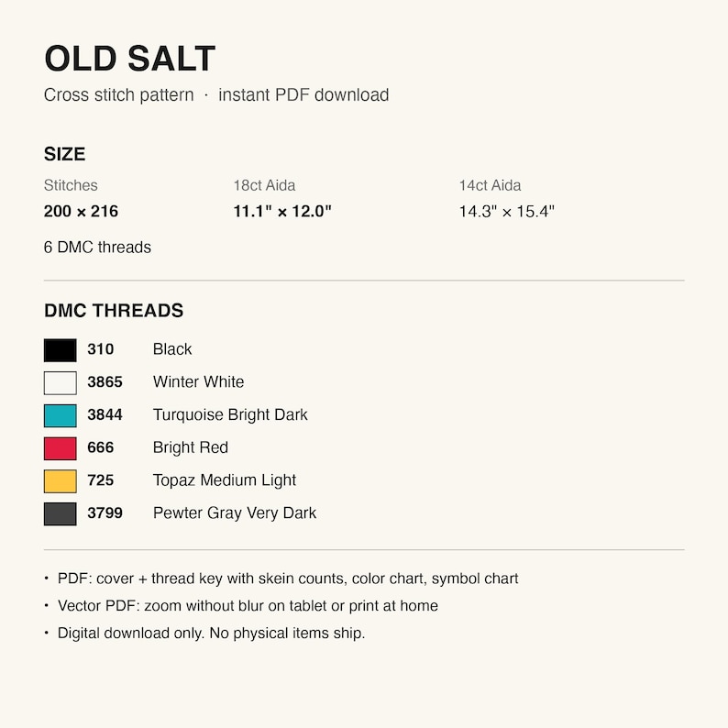This screenshot has height=728, width=728.
Task: Select the 200 × 216 stitches value
Action: tap(81, 211)
